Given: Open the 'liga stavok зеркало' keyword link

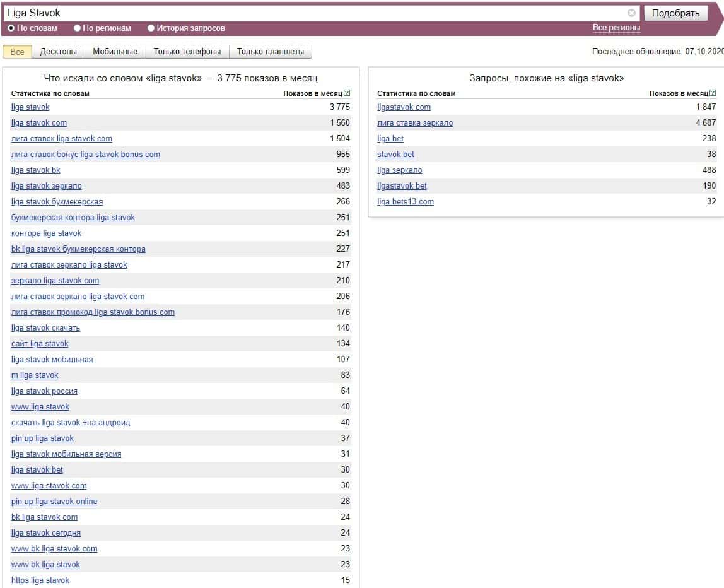Looking at the screenshot, I should point(46,186).
